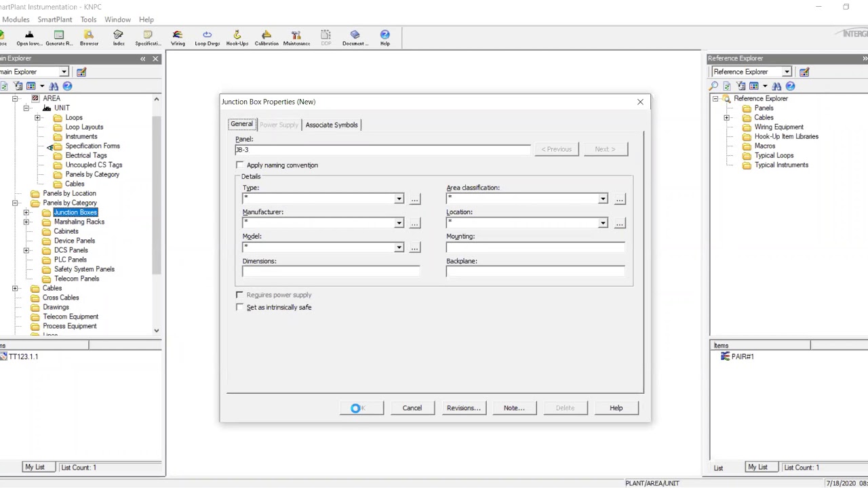Expand Cables node in Reference Explorer

(726, 117)
